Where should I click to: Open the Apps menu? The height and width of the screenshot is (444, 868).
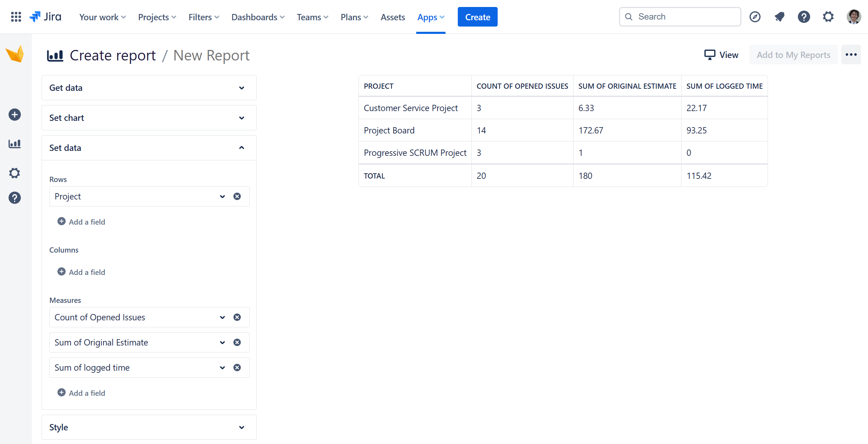(431, 17)
